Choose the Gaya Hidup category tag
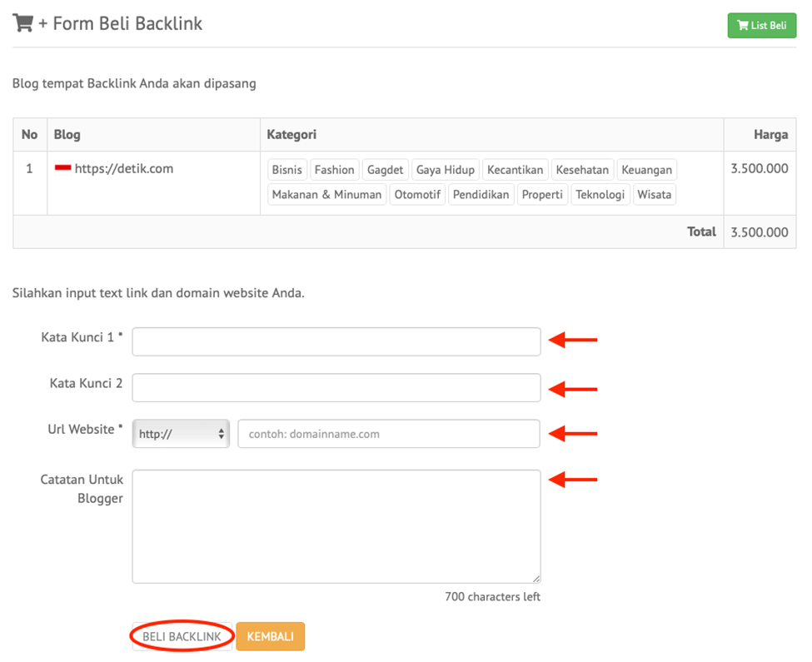This screenshot has width=812, height=662. click(445, 170)
